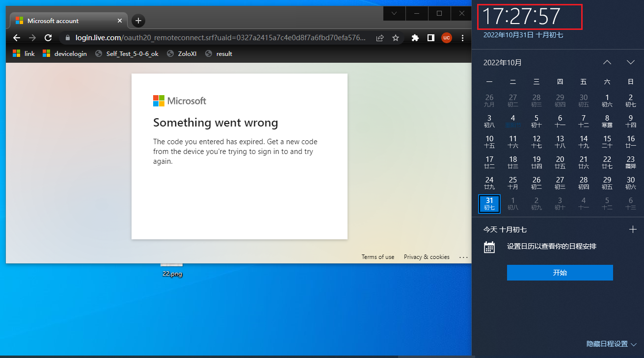Image resolution: width=644 pixels, height=358 pixels.
Task: Select October 28 in calendar
Action: 584,183
